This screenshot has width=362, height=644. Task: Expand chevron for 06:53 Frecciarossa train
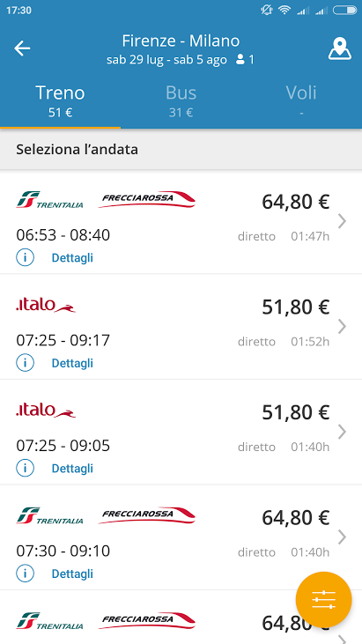[x=342, y=221]
